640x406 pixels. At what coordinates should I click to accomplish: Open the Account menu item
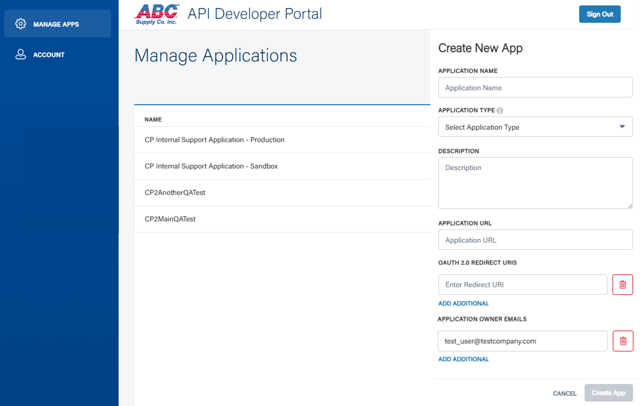49,55
